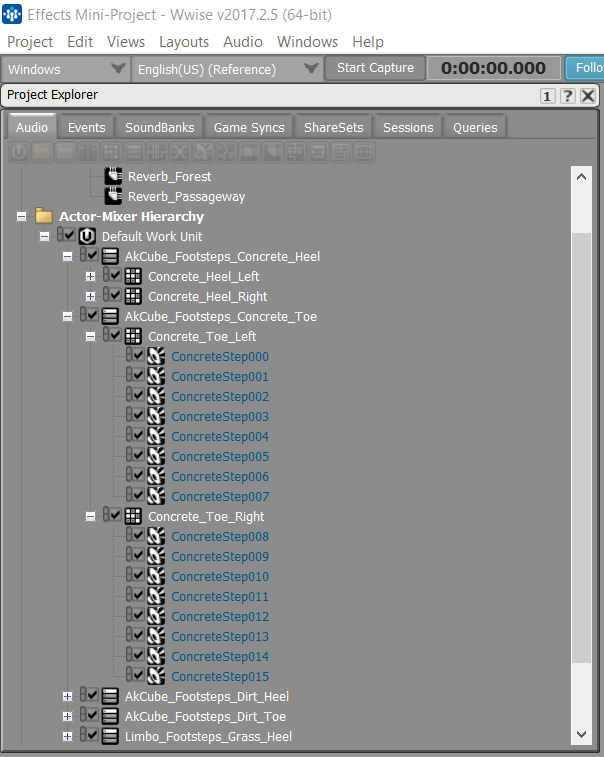Screen dimensions: 604x757
Task: Click the scrollbar up arrow
Action: coord(581,177)
